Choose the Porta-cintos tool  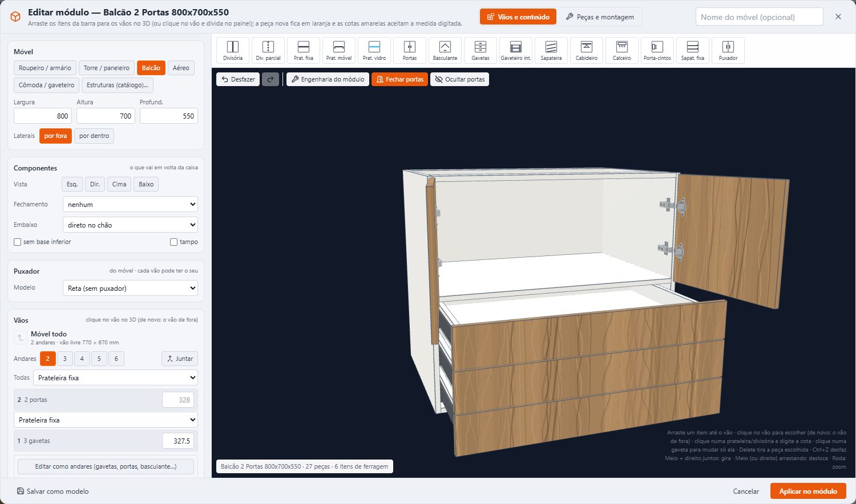coord(657,51)
